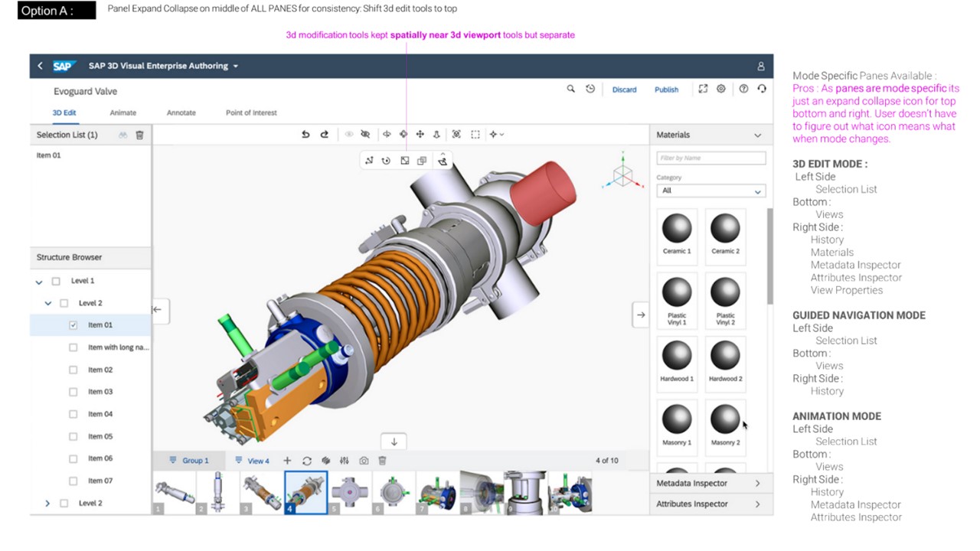980x551 pixels.
Task: Click the dashed rectangle selection tool
Action: pos(475,135)
